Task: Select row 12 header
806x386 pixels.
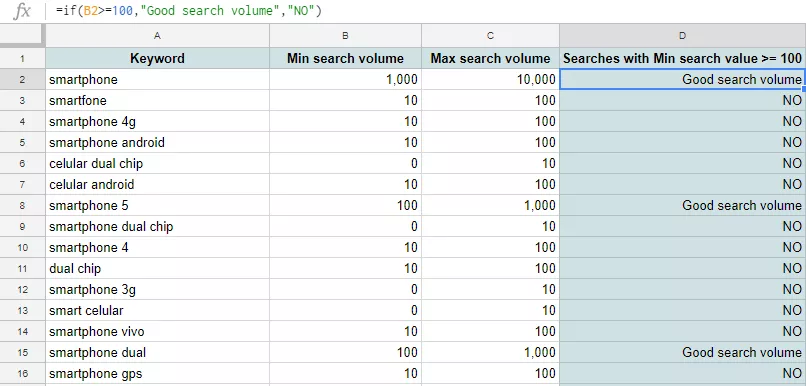Action: (22, 289)
